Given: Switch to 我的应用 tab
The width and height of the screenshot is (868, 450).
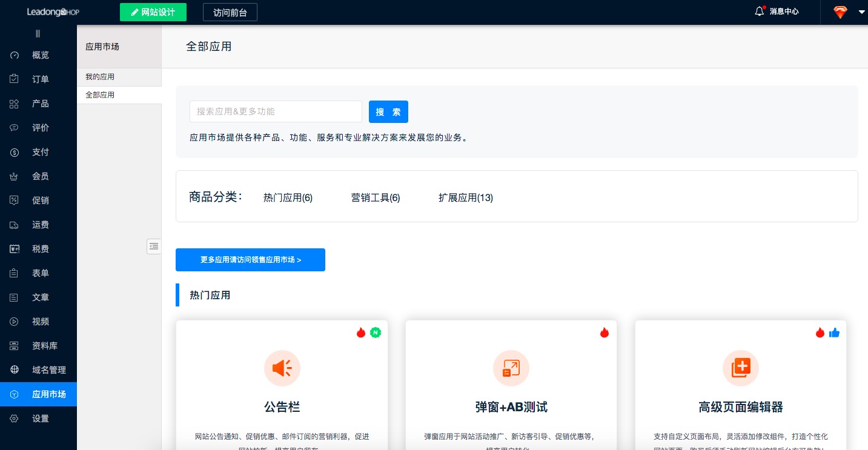Looking at the screenshot, I should pyautogui.click(x=100, y=77).
